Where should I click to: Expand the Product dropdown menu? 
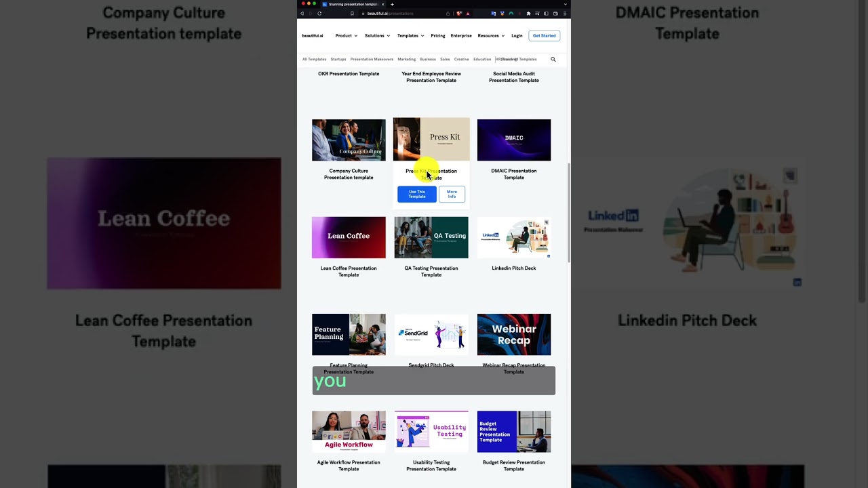(346, 36)
